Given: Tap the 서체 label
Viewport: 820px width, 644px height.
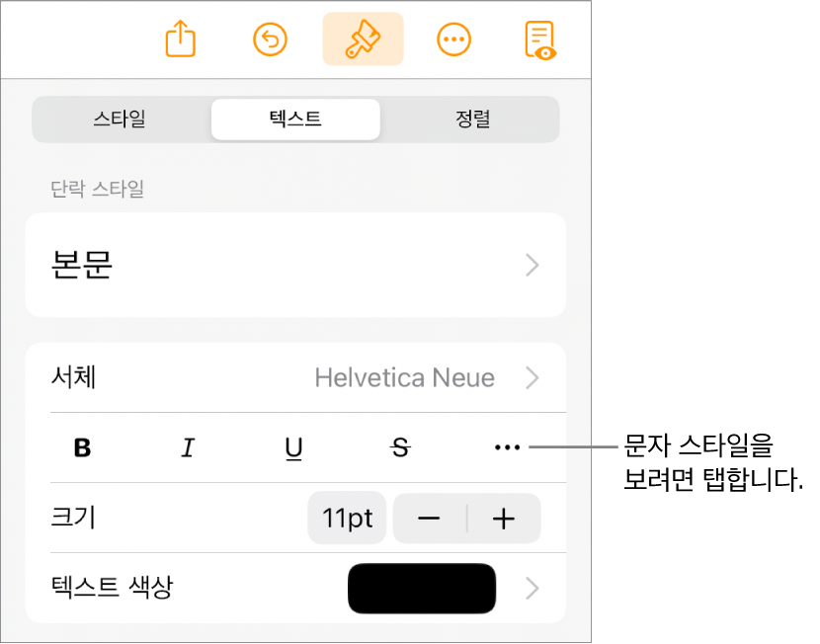Looking at the screenshot, I should pos(73,377).
